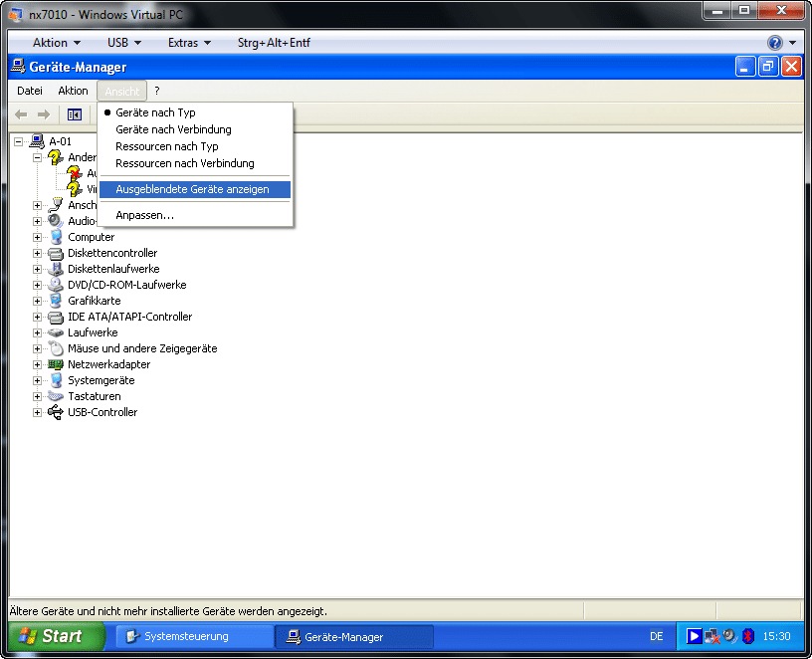
Task: Click the Geräte-Manager taskbar button
Action: pos(354,637)
